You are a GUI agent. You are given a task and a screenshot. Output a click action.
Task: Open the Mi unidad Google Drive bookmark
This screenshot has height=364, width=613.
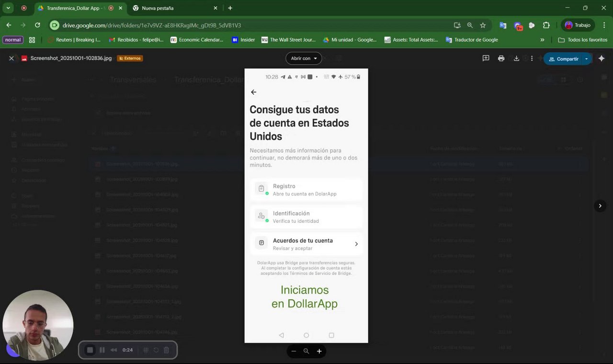350,40
